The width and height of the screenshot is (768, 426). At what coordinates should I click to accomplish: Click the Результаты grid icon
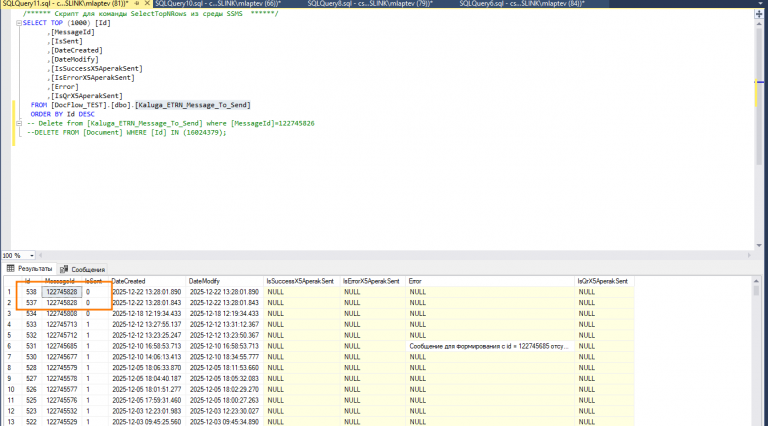11,269
